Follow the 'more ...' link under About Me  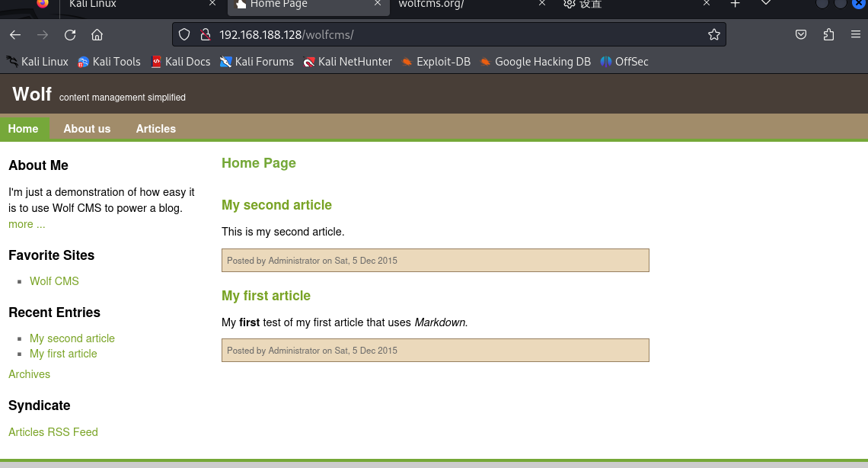tap(27, 224)
